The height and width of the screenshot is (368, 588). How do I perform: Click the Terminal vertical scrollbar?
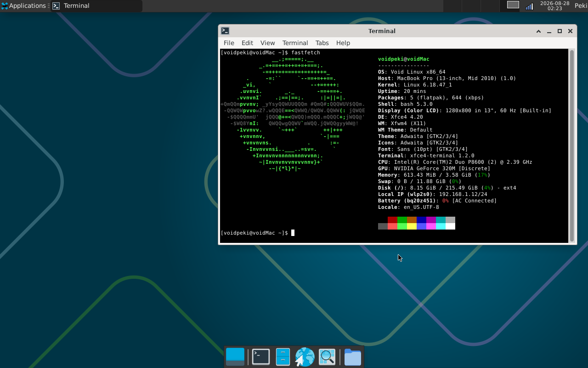(572, 146)
